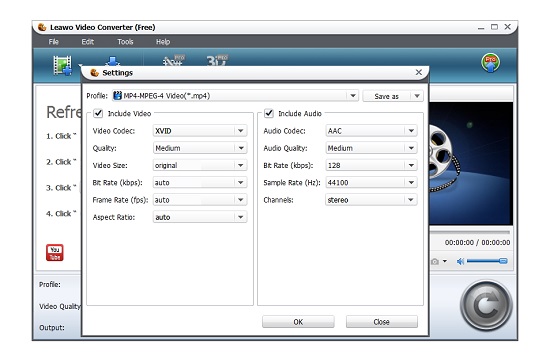Image resolution: width=550 pixels, height=363 pixels.
Task: Click the playback progress bar
Action: pyautogui.click(x=470, y=232)
